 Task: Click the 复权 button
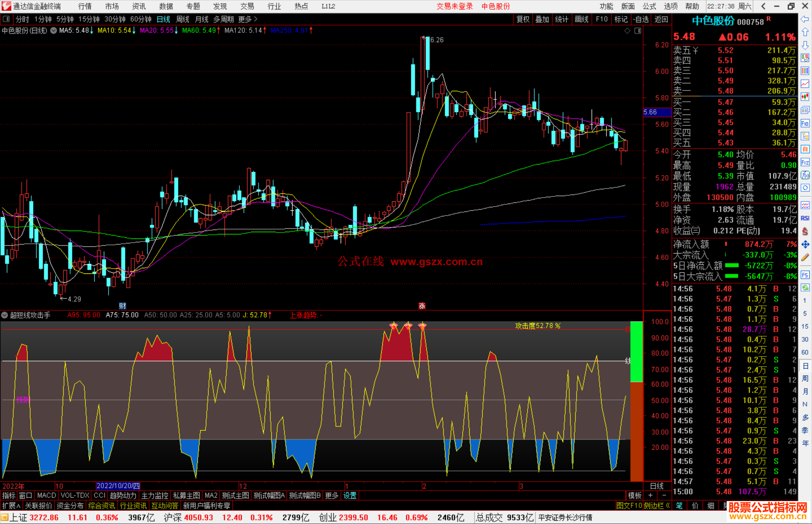[x=523, y=19]
